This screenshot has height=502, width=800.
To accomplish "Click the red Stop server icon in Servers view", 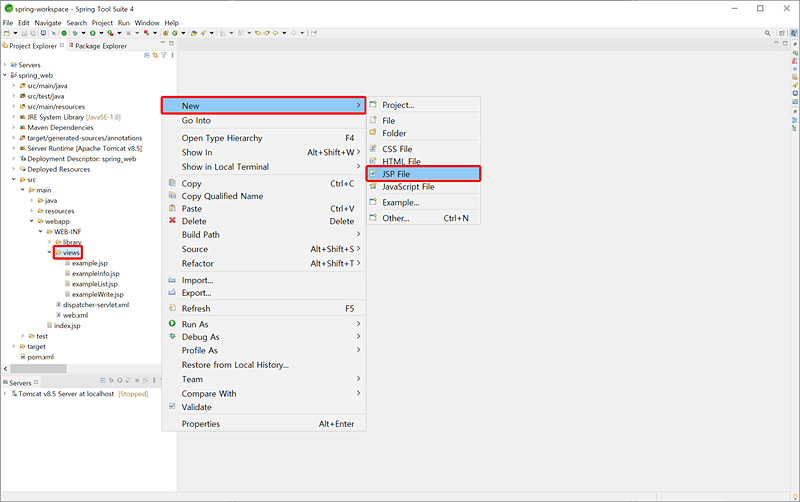I will 137,380.
